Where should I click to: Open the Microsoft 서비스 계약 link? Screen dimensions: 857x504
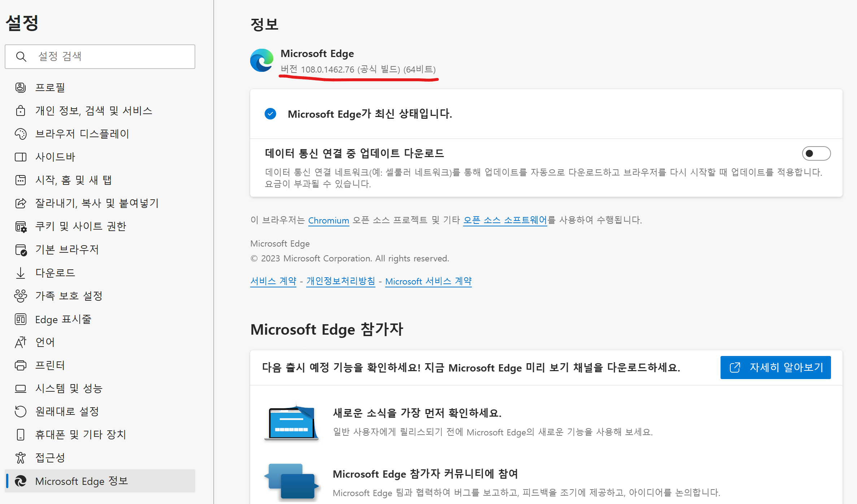click(428, 281)
